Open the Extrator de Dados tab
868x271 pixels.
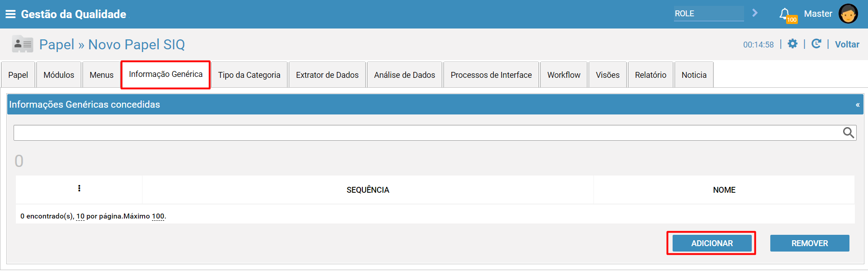327,75
